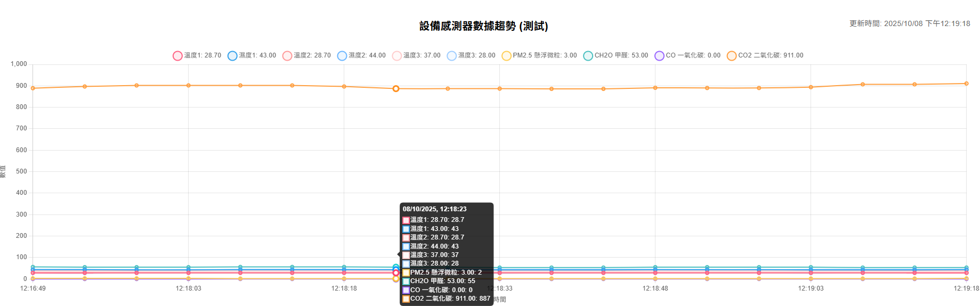Click the 濕度1 blue legend circle
This screenshot has height=306, width=980.
(232, 56)
